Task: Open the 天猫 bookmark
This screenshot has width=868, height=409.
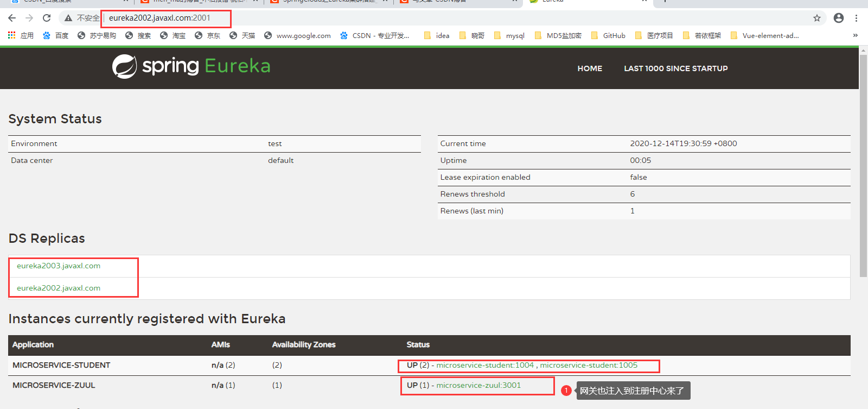Action: click(242, 35)
